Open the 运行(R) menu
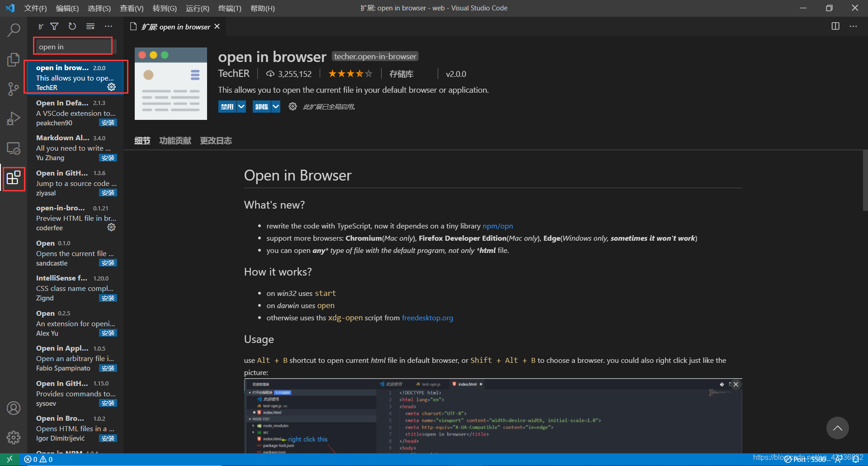The height and width of the screenshot is (466, 868). (x=198, y=8)
